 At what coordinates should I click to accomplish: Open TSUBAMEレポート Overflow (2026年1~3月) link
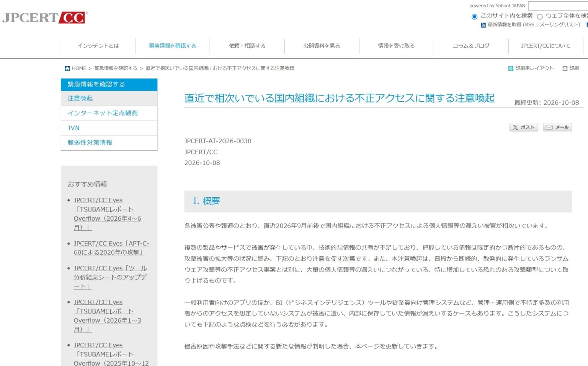[x=108, y=316]
